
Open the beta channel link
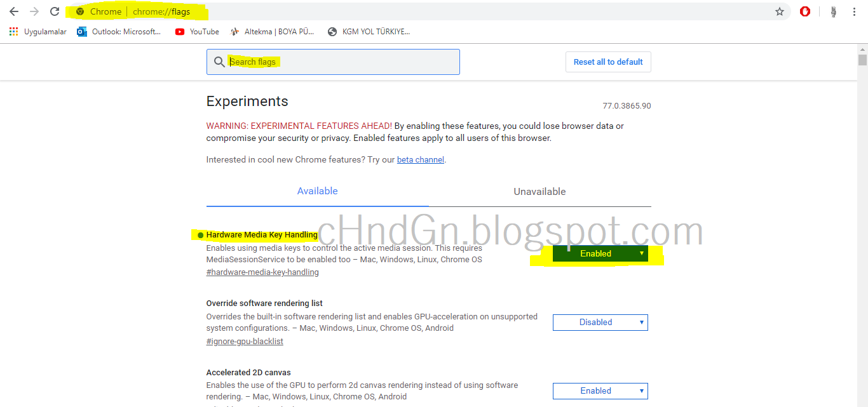[x=420, y=159]
